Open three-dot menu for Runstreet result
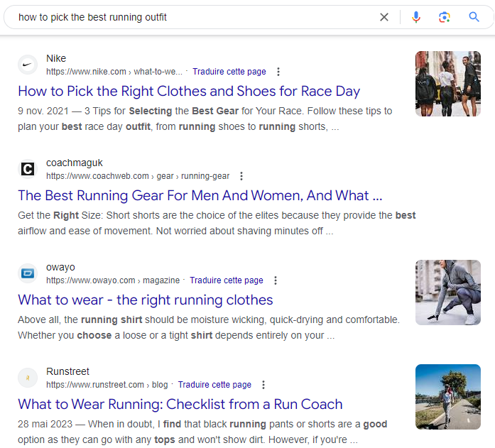This screenshot has width=495, height=448. pyautogui.click(x=263, y=385)
